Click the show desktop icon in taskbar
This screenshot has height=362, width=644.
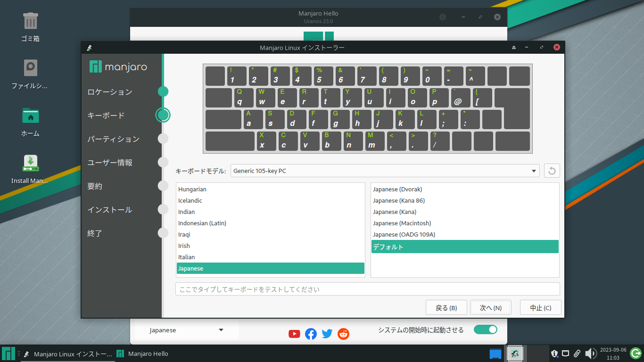[x=495, y=354]
